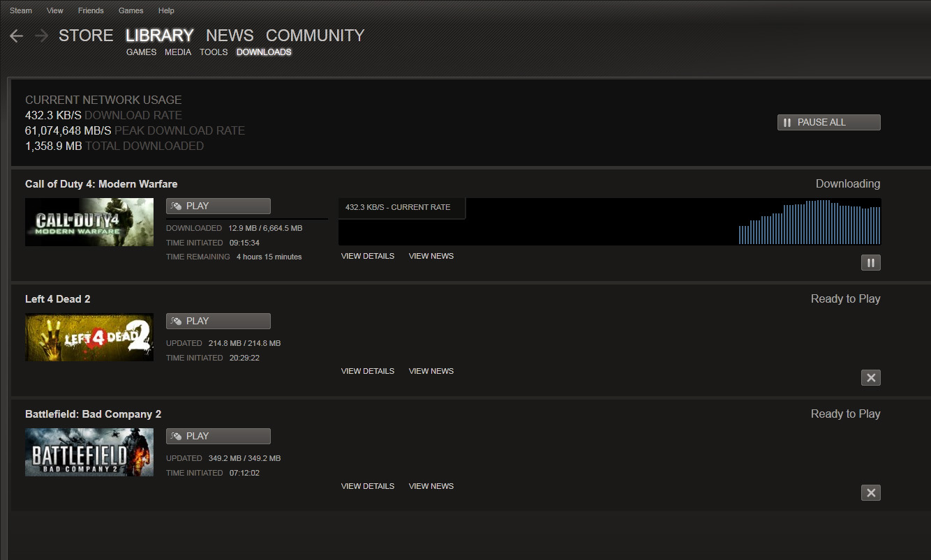View news for Call of Duty 4
Screen dimensions: 931x560
point(431,256)
